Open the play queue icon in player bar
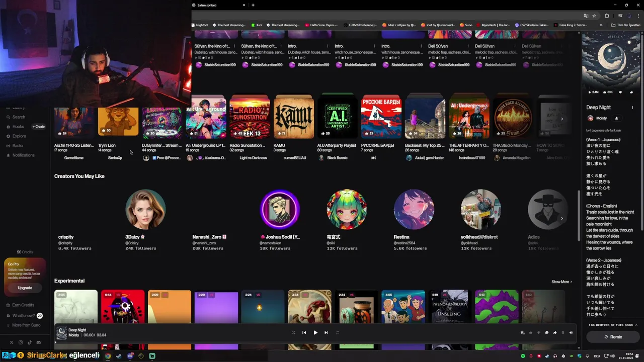The height and width of the screenshot is (362, 644). 522,332
